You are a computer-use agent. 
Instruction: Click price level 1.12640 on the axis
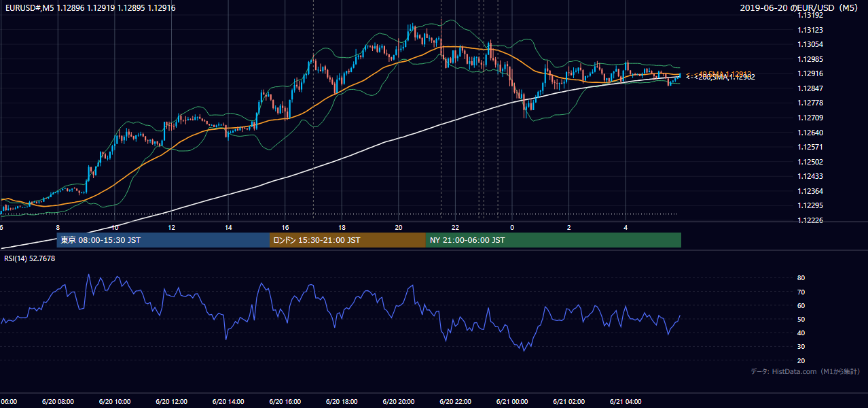click(x=810, y=133)
